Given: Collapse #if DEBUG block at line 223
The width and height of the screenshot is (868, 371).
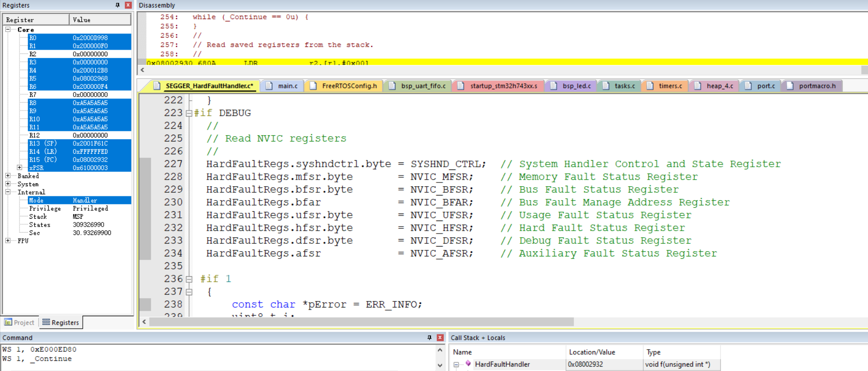Looking at the screenshot, I should pyautogui.click(x=189, y=113).
